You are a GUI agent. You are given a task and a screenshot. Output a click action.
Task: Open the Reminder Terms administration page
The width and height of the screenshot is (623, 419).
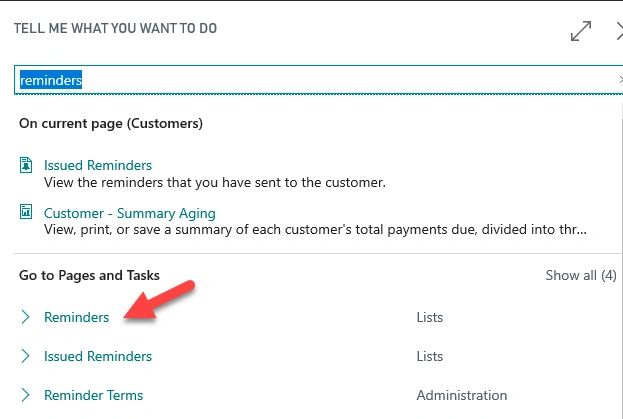click(93, 395)
